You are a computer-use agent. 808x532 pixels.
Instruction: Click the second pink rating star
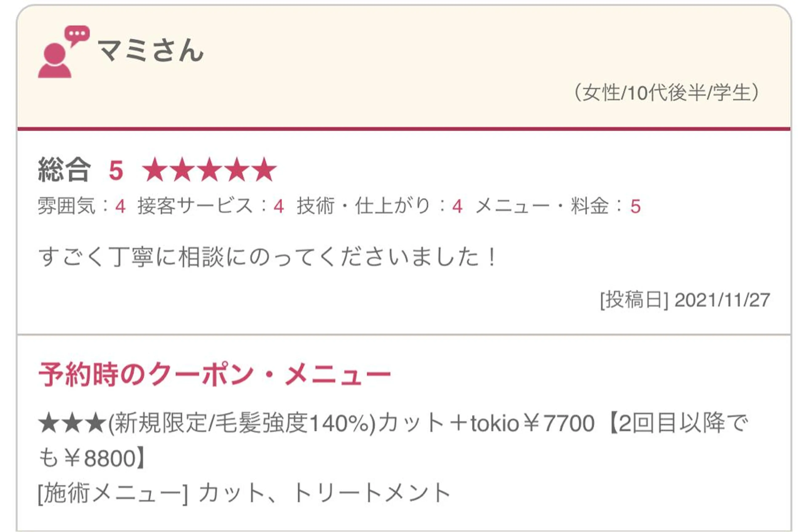point(182,169)
